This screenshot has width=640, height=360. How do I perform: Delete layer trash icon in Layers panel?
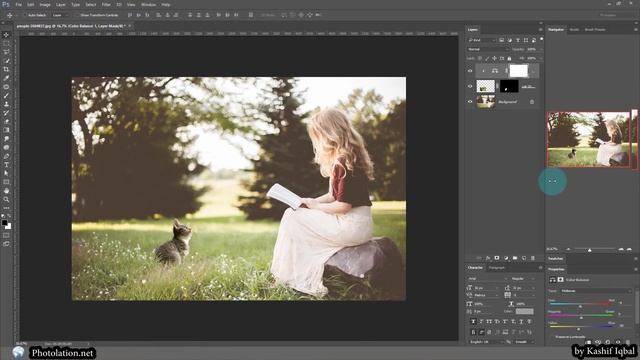pyautogui.click(x=533, y=258)
